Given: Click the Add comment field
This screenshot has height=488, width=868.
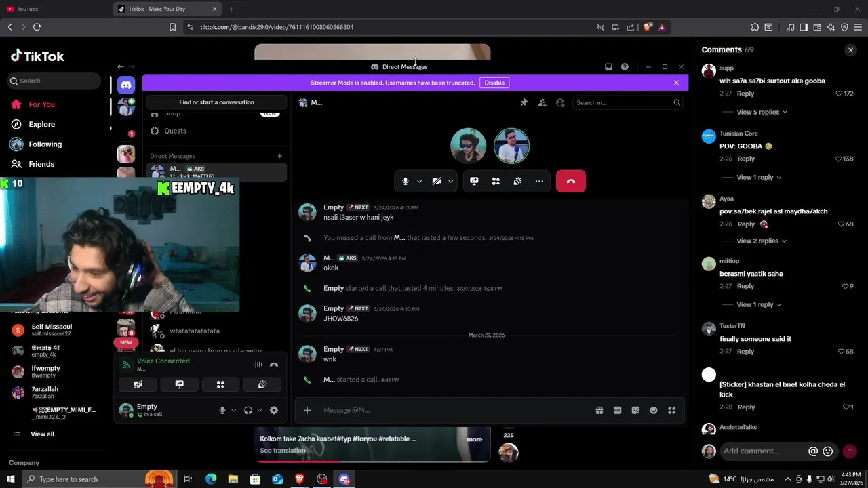Looking at the screenshot, I should (x=763, y=451).
